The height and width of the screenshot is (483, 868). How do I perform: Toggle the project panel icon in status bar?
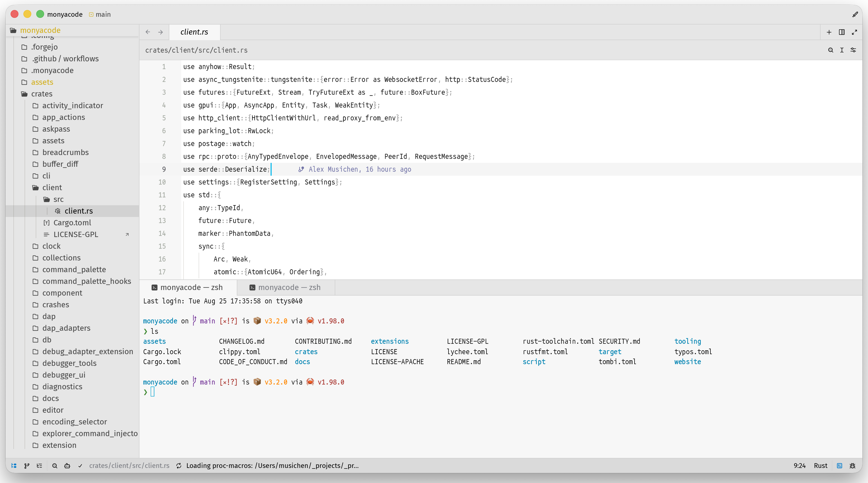[14, 465]
